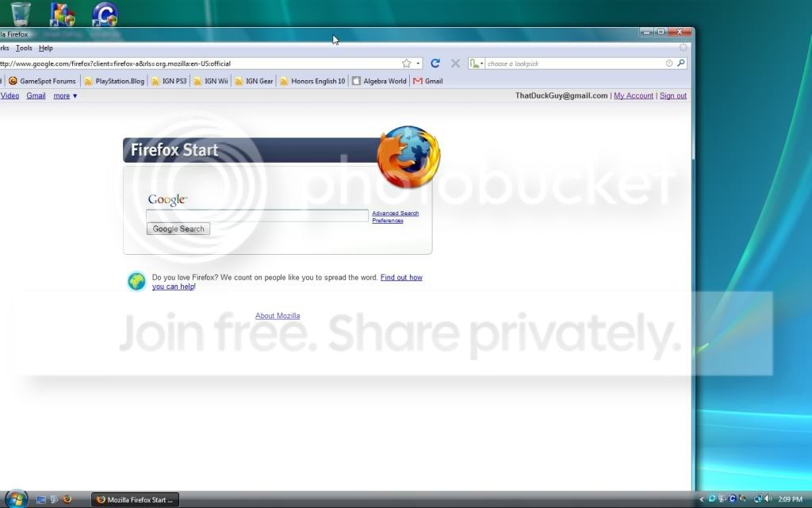Click Switch between windows in Quick Launch
Screen dimensions: 812x508
(x=54, y=500)
